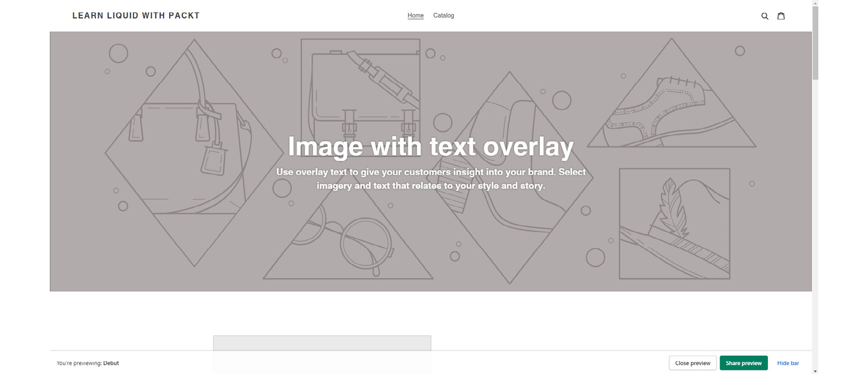868x374 pixels.
Task: Click the handbag illustration in the banner
Action: pyautogui.click(x=194, y=153)
